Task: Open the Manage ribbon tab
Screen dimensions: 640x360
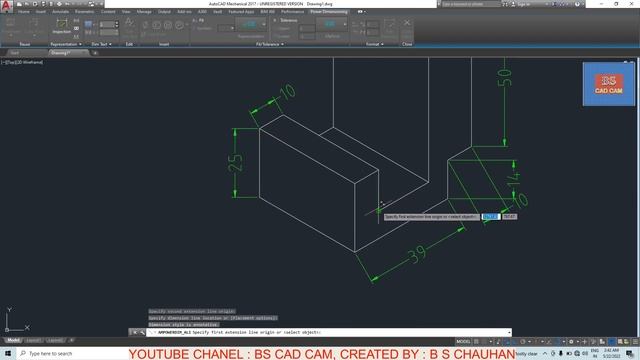Action: (x=144, y=12)
